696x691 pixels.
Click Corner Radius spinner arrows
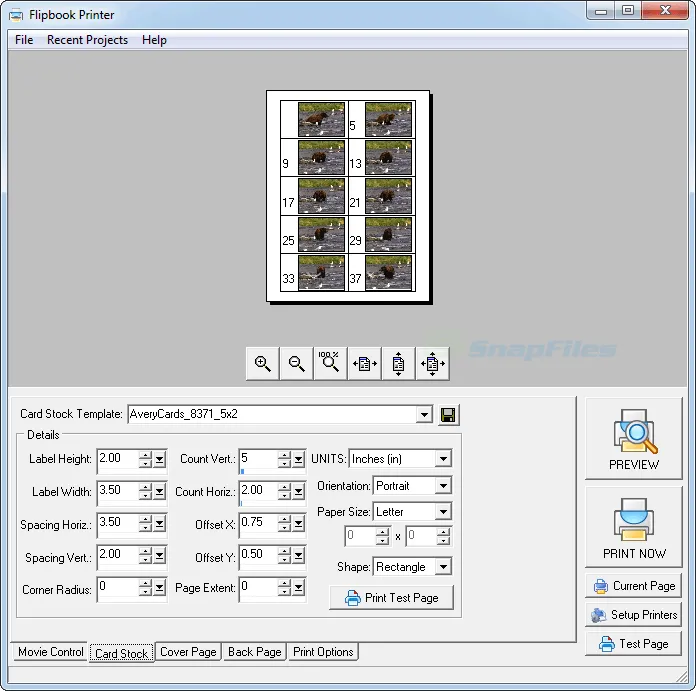pos(145,588)
